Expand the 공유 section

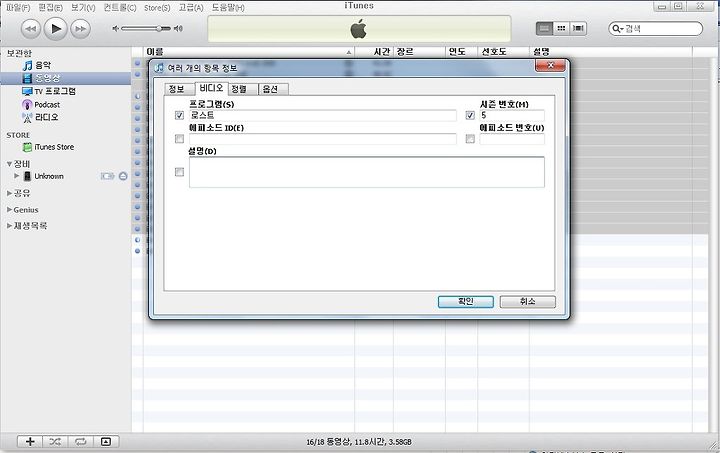tap(9, 193)
